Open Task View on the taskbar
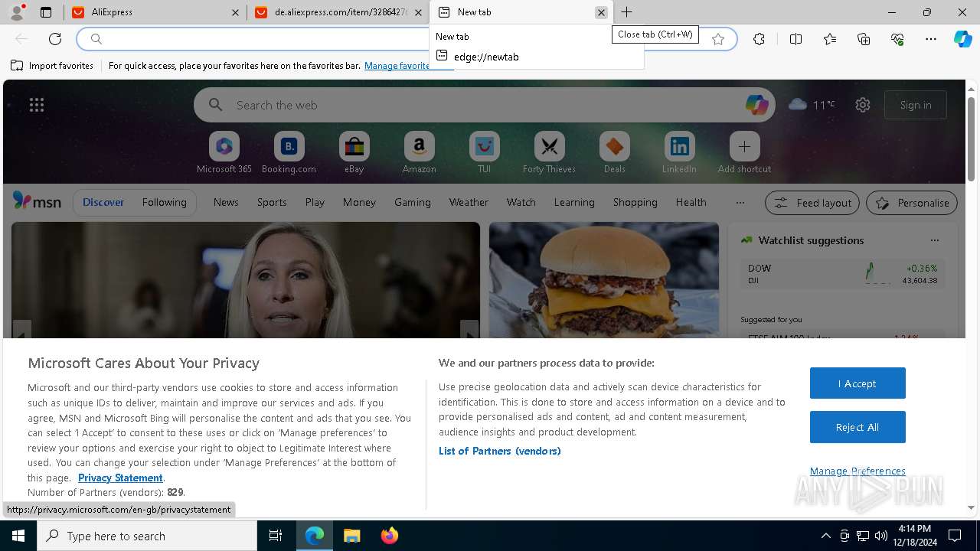Viewport: 980px width, 551px height. (276, 536)
